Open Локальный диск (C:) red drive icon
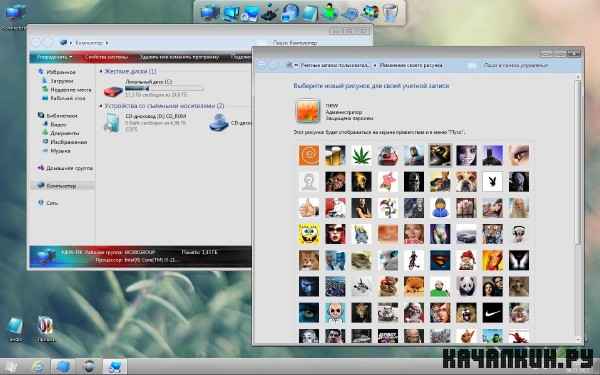This screenshot has height=375, width=600. (x=113, y=91)
